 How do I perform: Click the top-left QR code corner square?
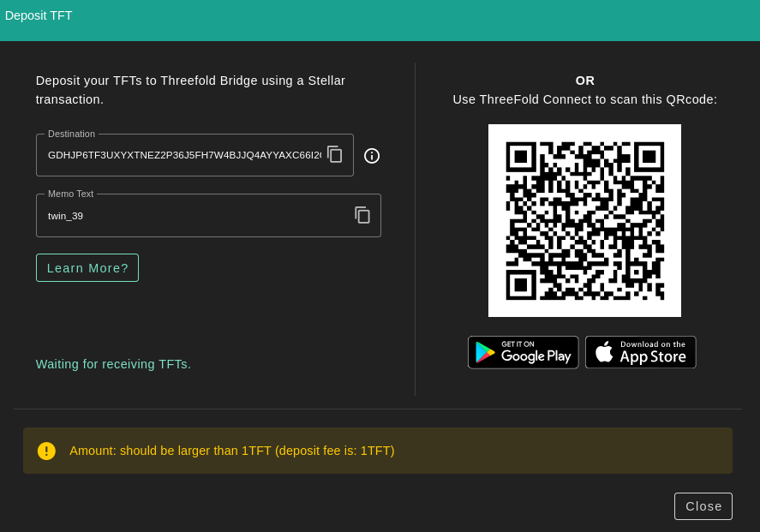520,157
